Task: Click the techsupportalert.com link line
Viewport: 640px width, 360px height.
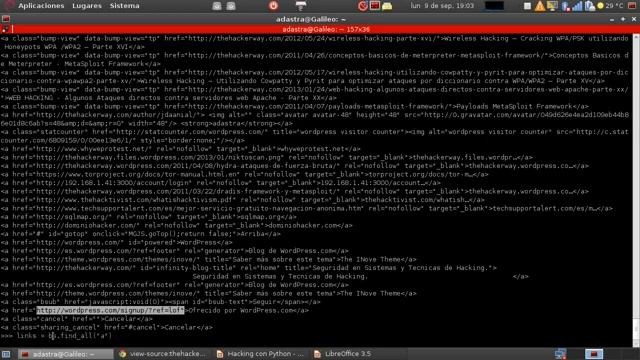Action: point(307,208)
